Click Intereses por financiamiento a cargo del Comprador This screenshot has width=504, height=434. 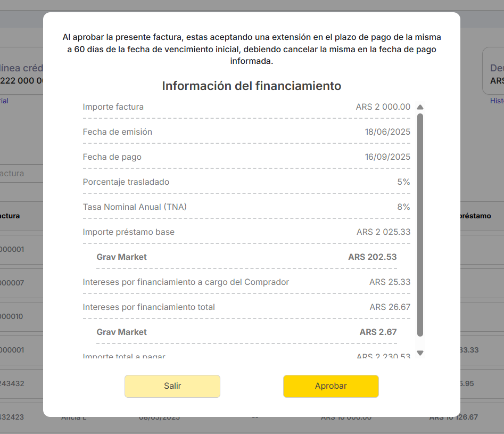coord(186,282)
